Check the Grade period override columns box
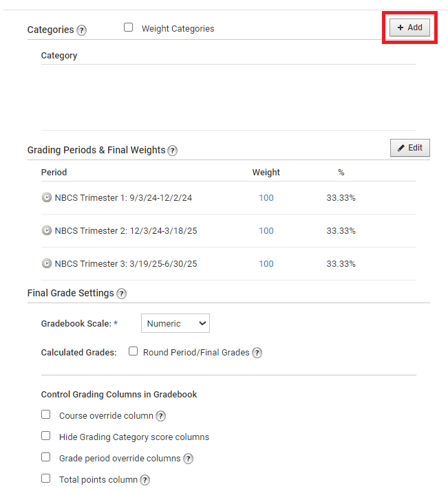The image size is (448, 493). pos(46,457)
